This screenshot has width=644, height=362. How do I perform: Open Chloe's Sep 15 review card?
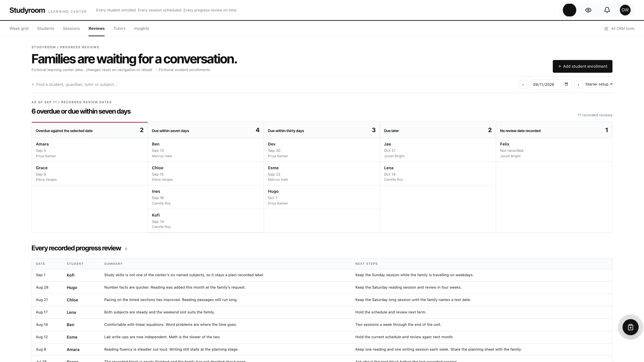coord(205,174)
